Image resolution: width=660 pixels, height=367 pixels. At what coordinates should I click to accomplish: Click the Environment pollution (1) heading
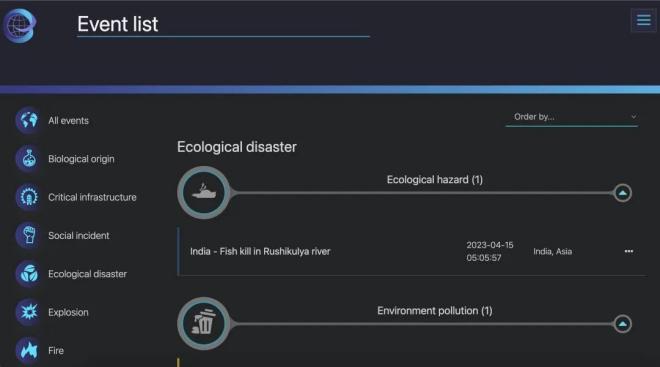coord(435,311)
